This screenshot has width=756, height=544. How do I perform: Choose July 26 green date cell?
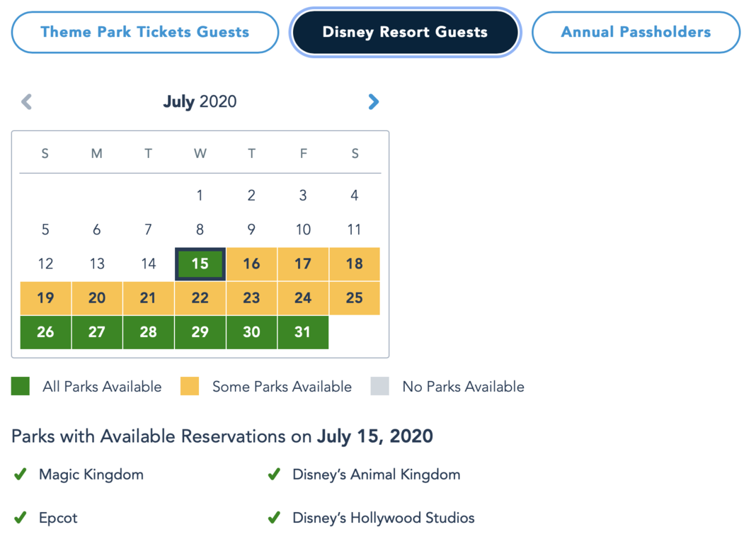click(x=45, y=332)
